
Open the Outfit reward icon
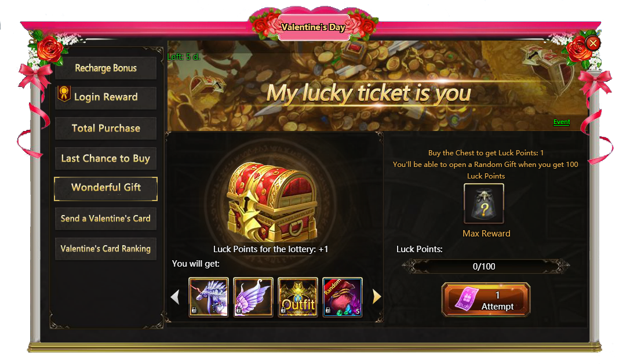pos(298,297)
